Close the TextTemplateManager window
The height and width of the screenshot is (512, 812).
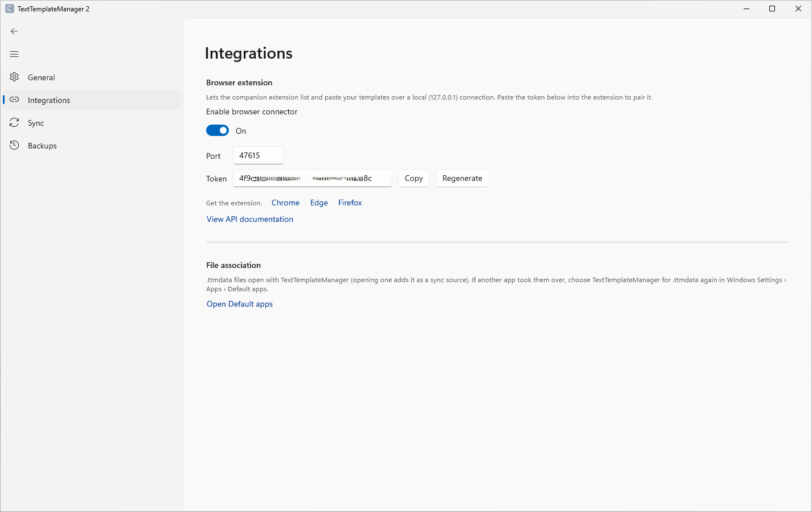pyautogui.click(x=798, y=9)
